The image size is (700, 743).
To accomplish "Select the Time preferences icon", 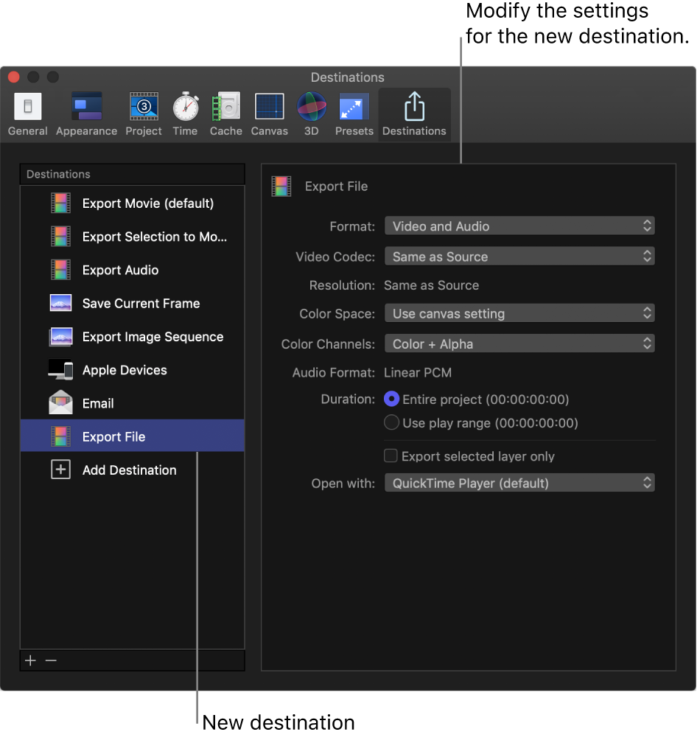I will 185,113.
